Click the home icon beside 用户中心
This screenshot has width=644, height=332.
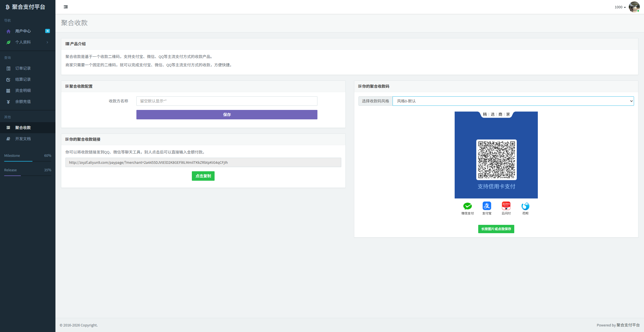[x=8, y=31]
